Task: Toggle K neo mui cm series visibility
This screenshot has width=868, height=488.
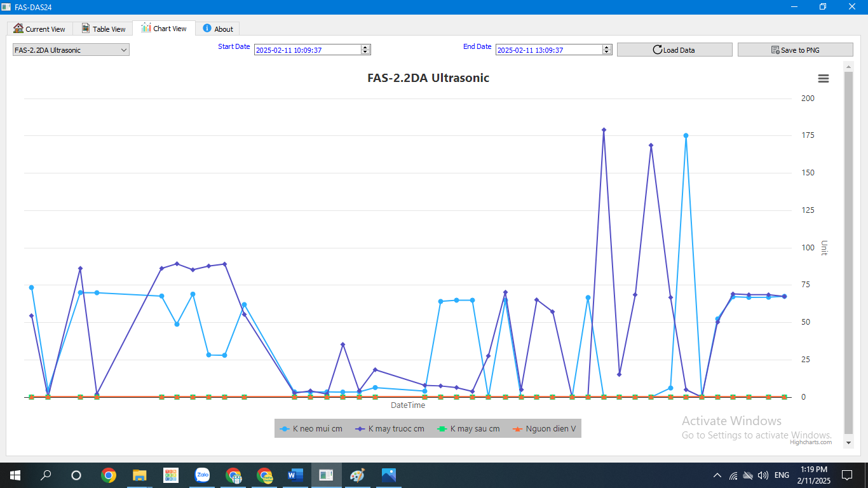Action: 311,429
